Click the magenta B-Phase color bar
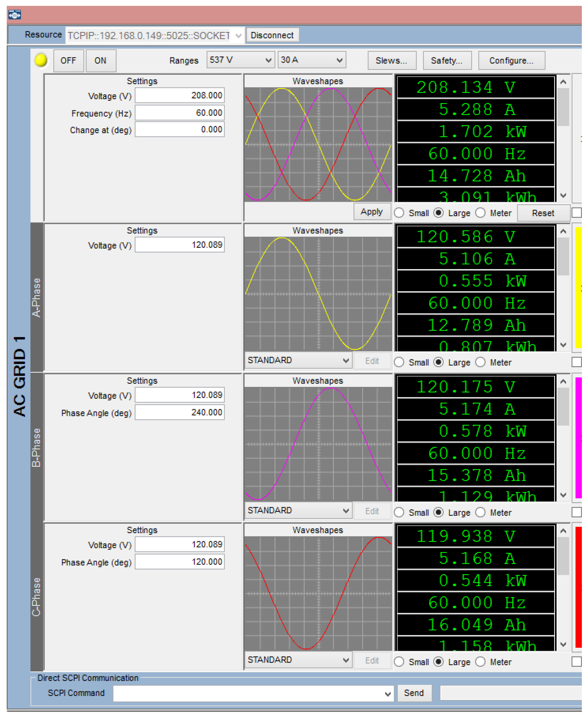This screenshot has width=588, height=718. [579, 438]
